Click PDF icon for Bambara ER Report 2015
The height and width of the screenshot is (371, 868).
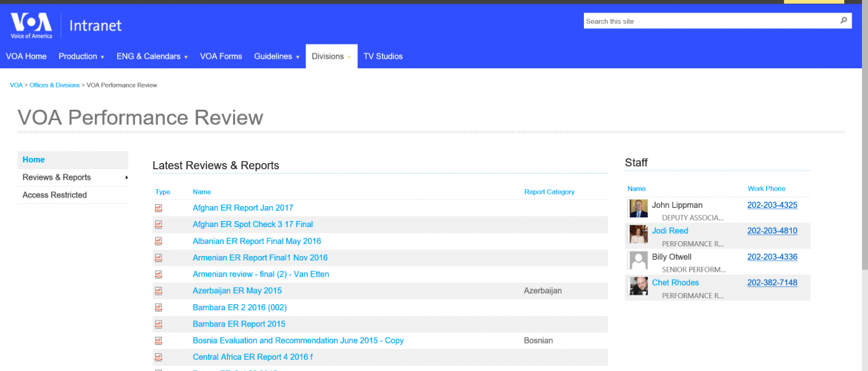coord(158,324)
